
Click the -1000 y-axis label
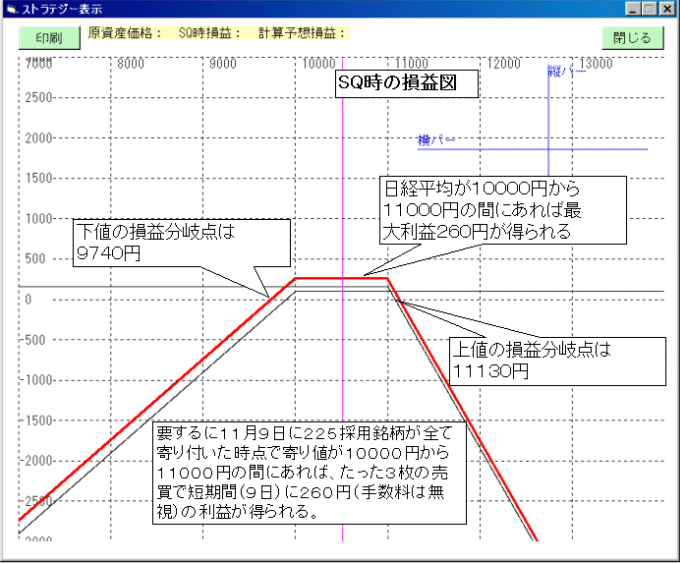(x=36, y=380)
